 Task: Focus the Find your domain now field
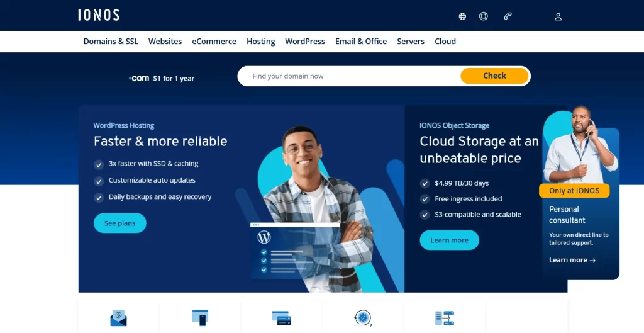(x=349, y=76)
